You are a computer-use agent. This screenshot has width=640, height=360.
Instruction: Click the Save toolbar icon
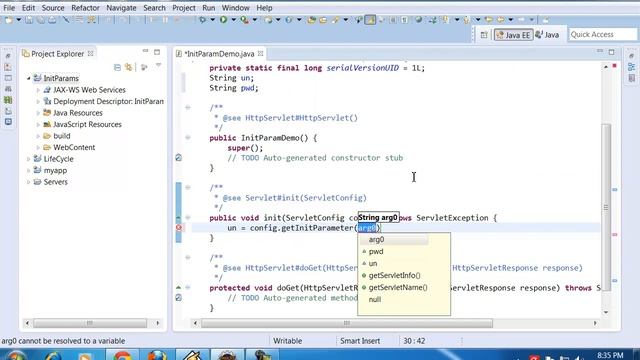pyautogui.click(x=29, y=20)
